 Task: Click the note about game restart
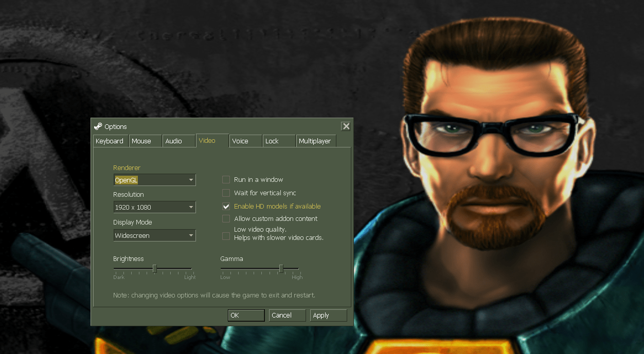[214, 295]
